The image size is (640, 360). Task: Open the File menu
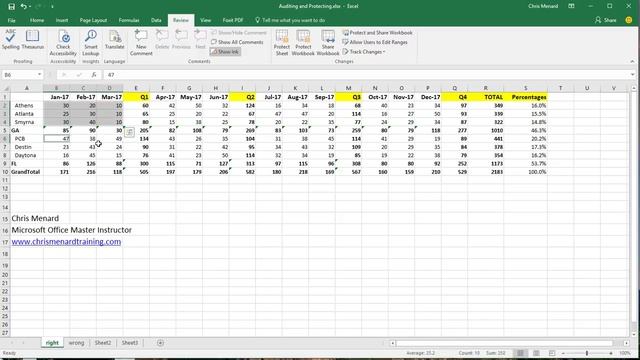point(11,20)
